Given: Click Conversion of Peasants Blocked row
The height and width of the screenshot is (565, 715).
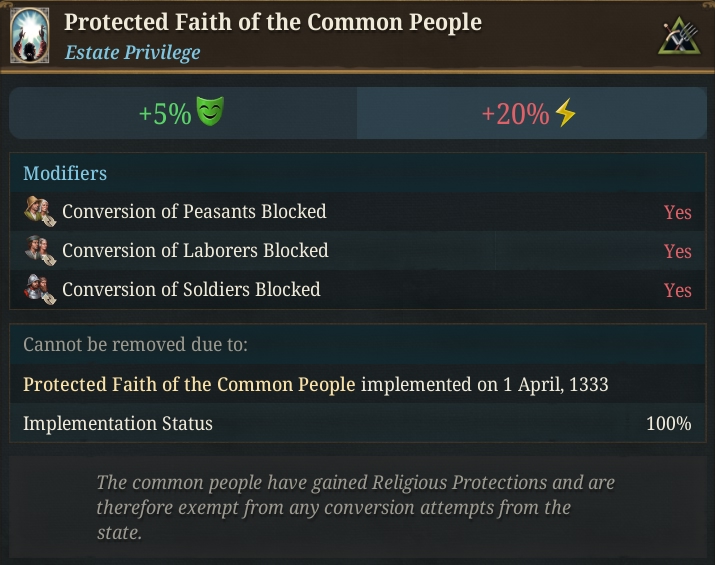Looking at the screenshot, I should point(358,212).
